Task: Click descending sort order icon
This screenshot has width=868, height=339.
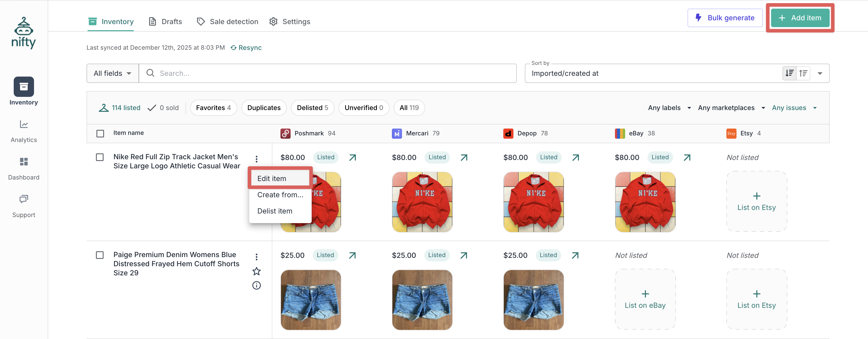Action: tap(789, 73)
